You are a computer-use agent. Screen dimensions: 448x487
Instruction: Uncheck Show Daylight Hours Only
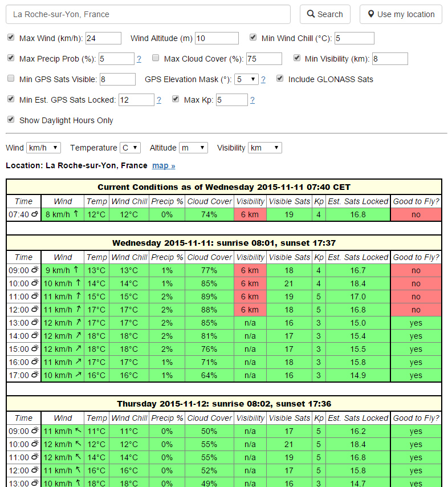[11, 120]
